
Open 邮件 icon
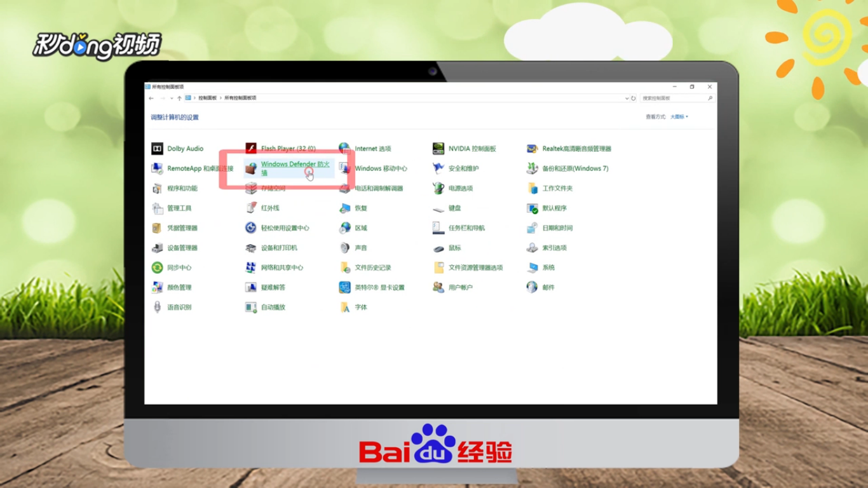(x=532, y=287)
